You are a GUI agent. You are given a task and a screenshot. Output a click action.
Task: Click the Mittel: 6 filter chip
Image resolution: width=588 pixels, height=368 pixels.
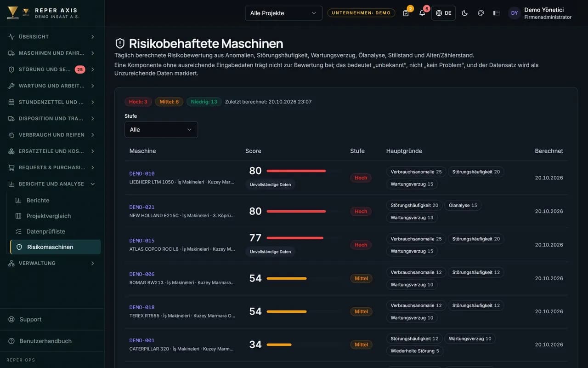(x=169, y=102)
